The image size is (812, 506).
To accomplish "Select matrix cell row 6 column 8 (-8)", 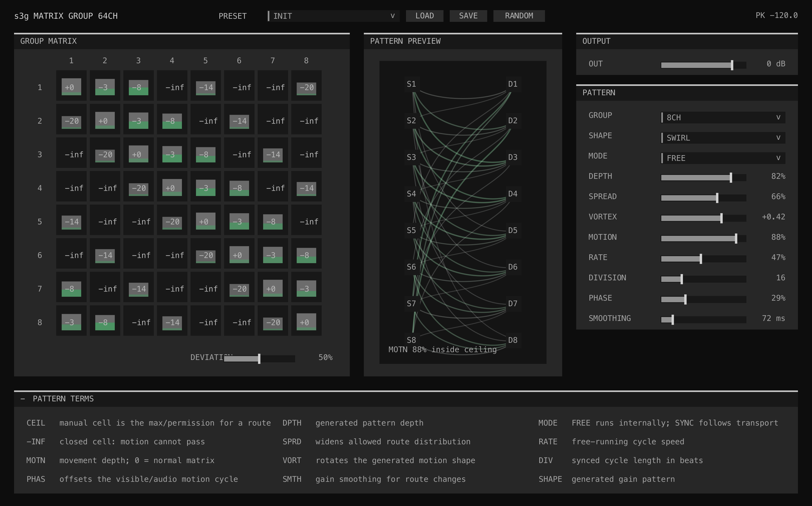I will 307,253.
